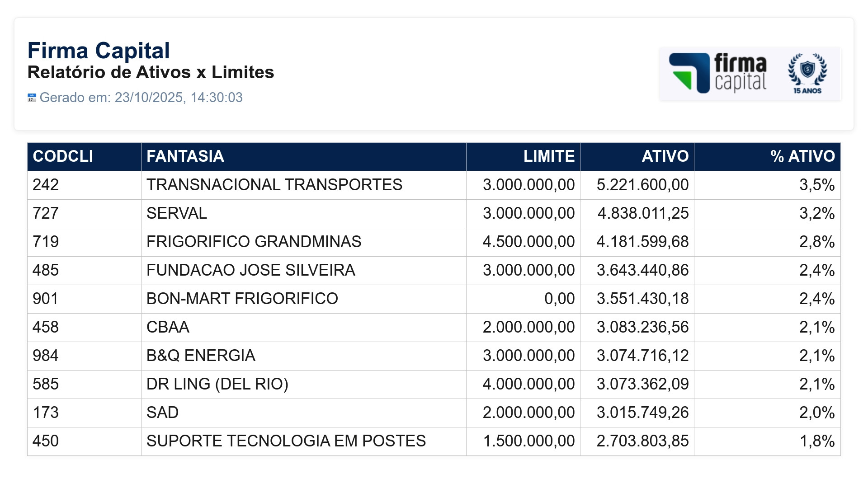Image resolution: width=868 pixels, height=488 pixels.
Task: Click the calendar icon beside Gerado em
Action: (32, 98)
